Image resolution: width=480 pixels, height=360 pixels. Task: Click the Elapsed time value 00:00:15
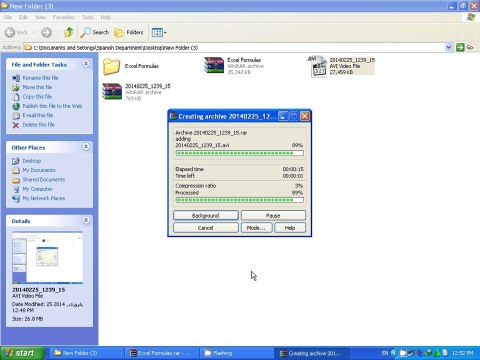pos(293,169)
